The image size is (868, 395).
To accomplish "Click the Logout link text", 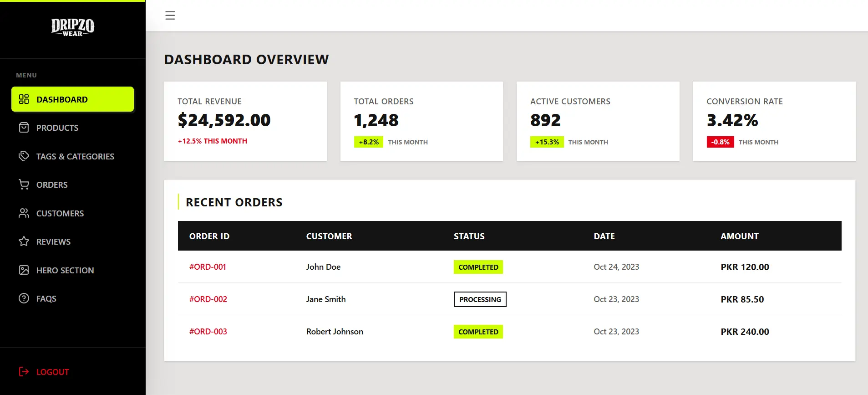I will coord(53,372).
